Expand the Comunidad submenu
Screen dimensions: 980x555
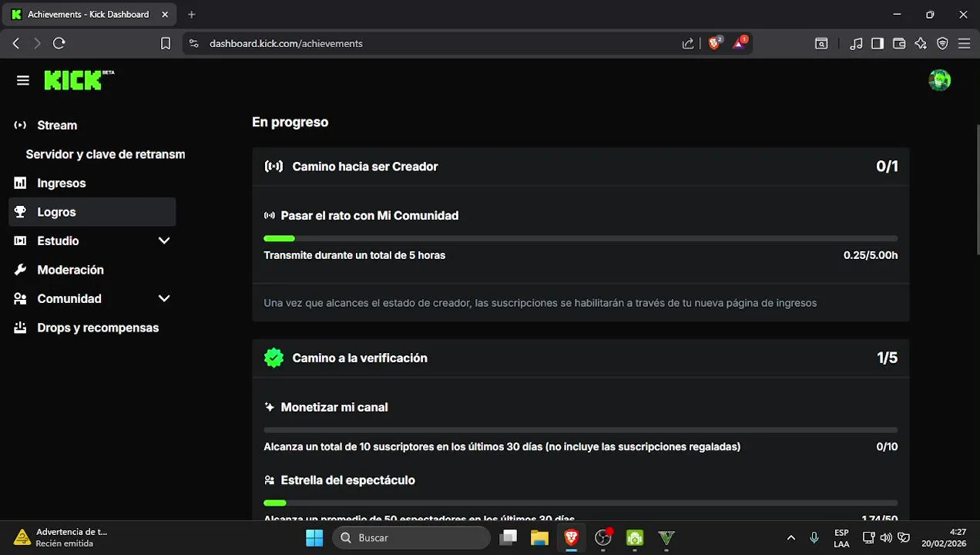coord(164,298)
